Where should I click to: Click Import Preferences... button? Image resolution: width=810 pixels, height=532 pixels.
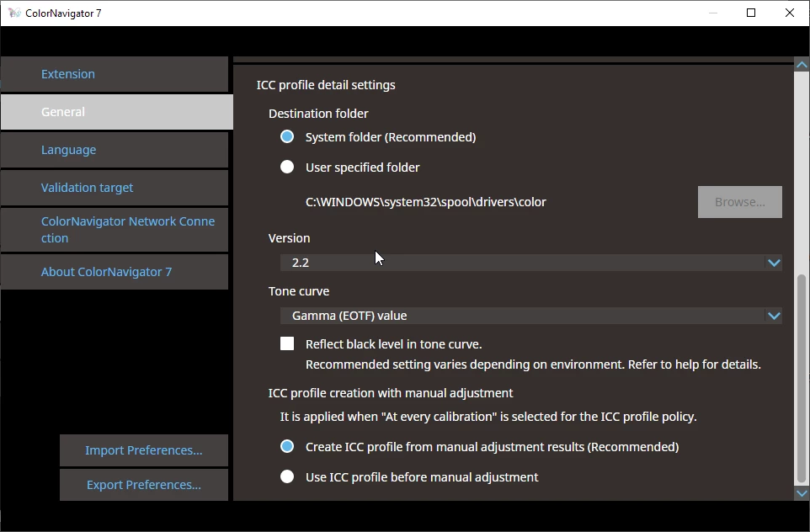(x=144, y=450)
